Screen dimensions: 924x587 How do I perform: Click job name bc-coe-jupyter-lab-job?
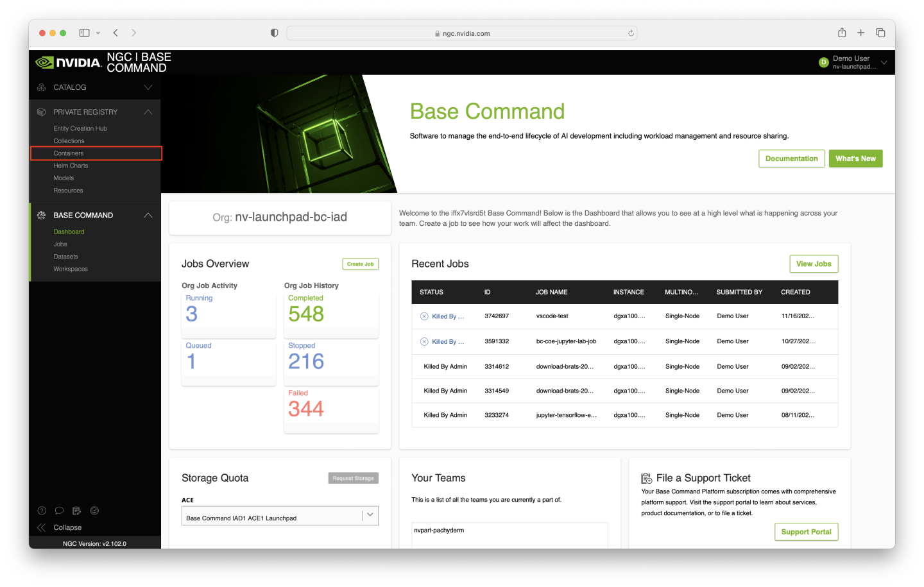pos(566,341)
